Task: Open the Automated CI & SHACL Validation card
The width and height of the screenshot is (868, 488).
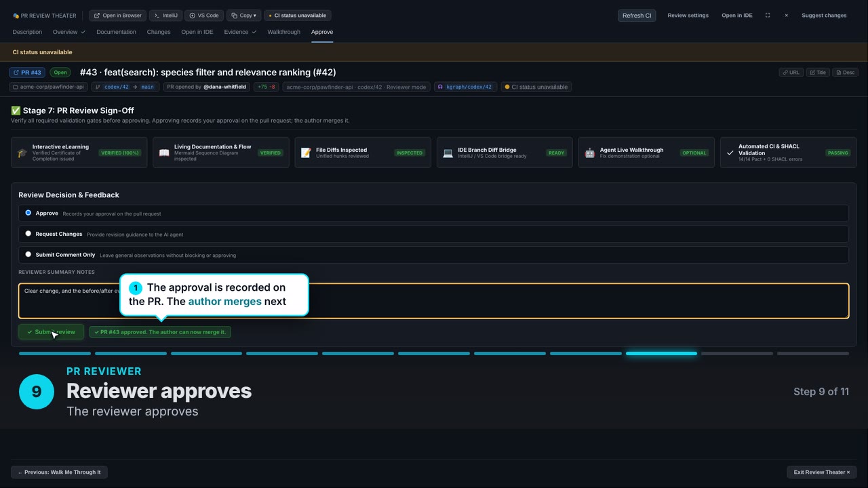Action: (x=788, y=152)
